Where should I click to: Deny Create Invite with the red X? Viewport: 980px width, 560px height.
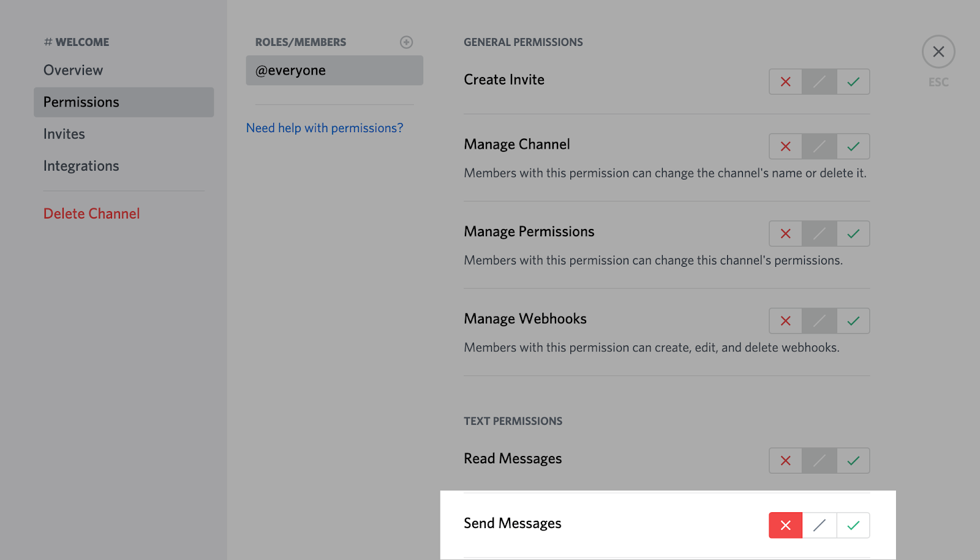click(785, 82)
